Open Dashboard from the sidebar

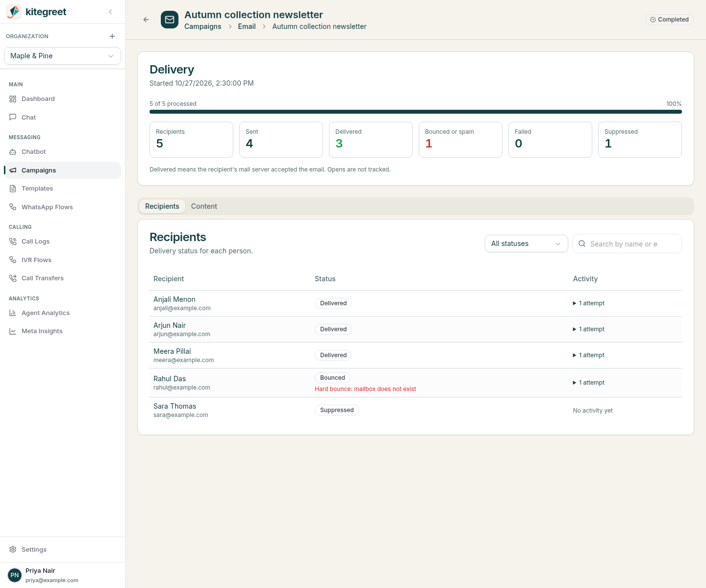tap(62, 99)
